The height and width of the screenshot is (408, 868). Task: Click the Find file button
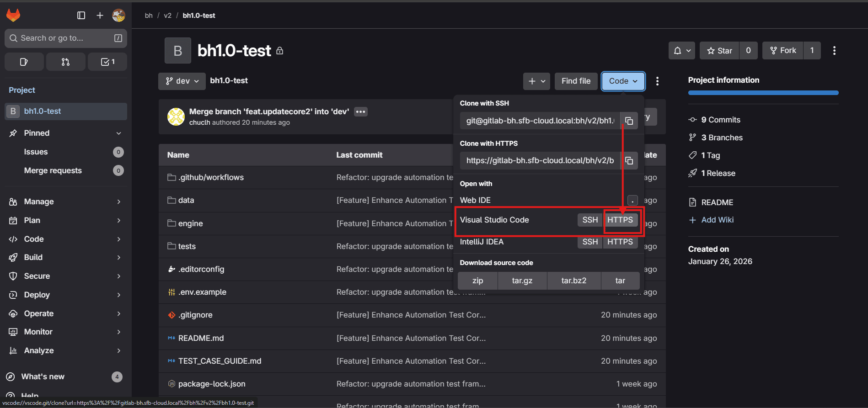(576, 81)
